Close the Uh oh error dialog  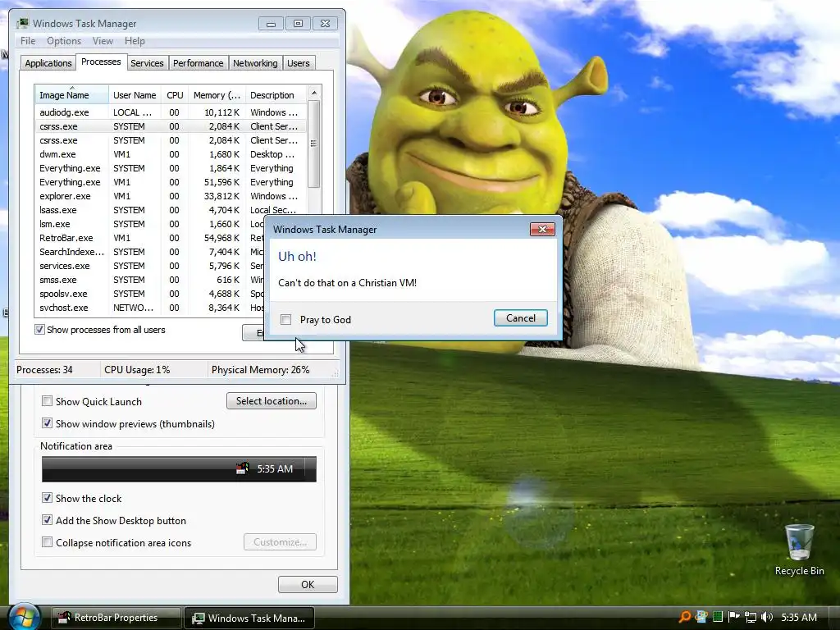point(542,230)
